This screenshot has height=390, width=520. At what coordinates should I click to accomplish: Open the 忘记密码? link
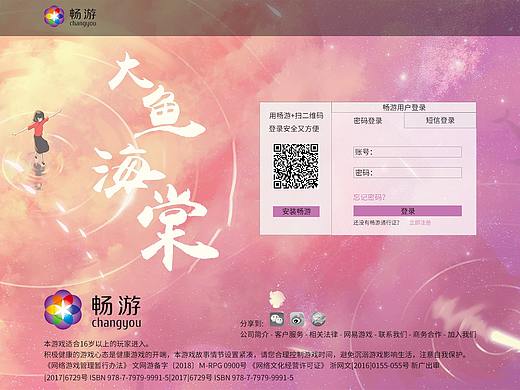point(369,197)
